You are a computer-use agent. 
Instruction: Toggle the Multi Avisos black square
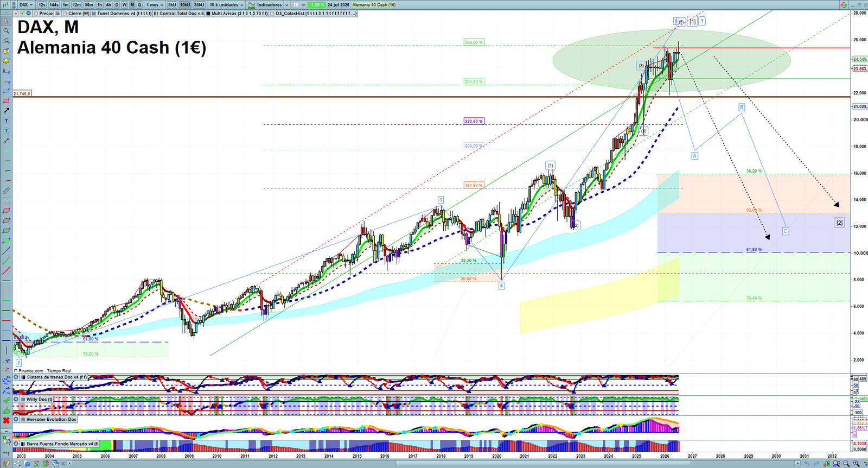[208, 14]
